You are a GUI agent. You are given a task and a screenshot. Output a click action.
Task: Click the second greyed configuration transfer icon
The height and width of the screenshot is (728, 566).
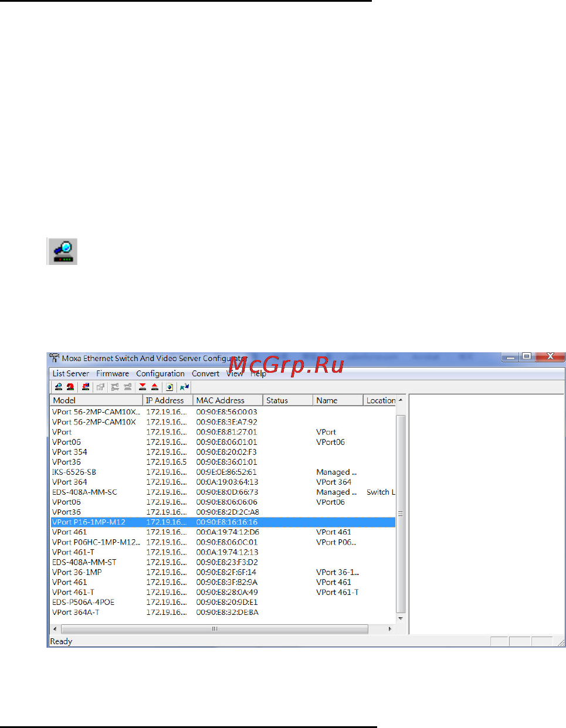pyautogui.click(x=127, y=387)
